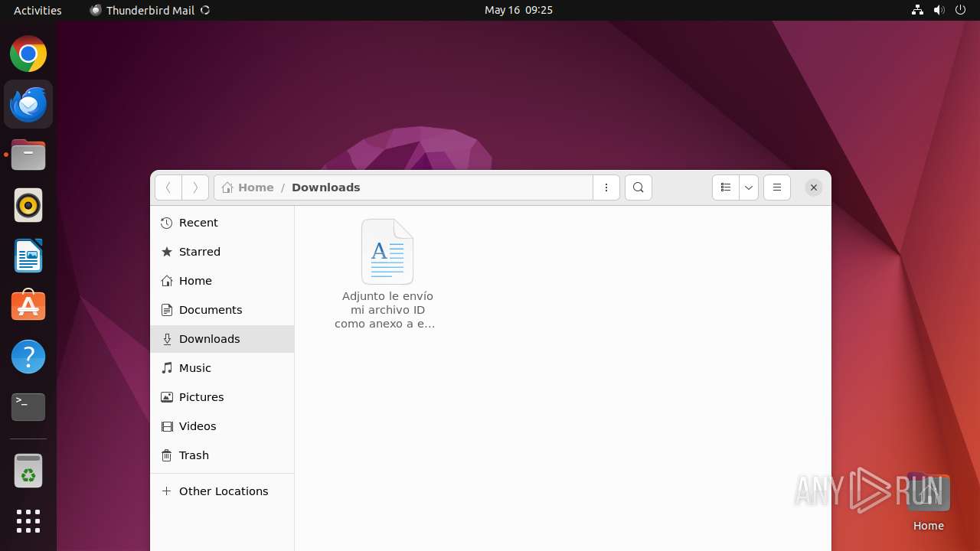The height and width of the screenshot is (551, 980).
Task: Open Documents in the sidebar
Action: click(222, 310)
